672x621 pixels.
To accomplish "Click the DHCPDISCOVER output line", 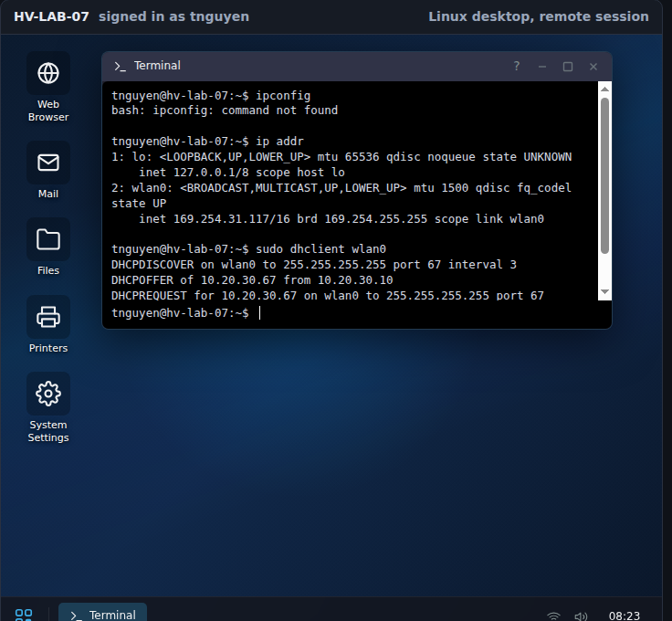I will click(314, 265).
